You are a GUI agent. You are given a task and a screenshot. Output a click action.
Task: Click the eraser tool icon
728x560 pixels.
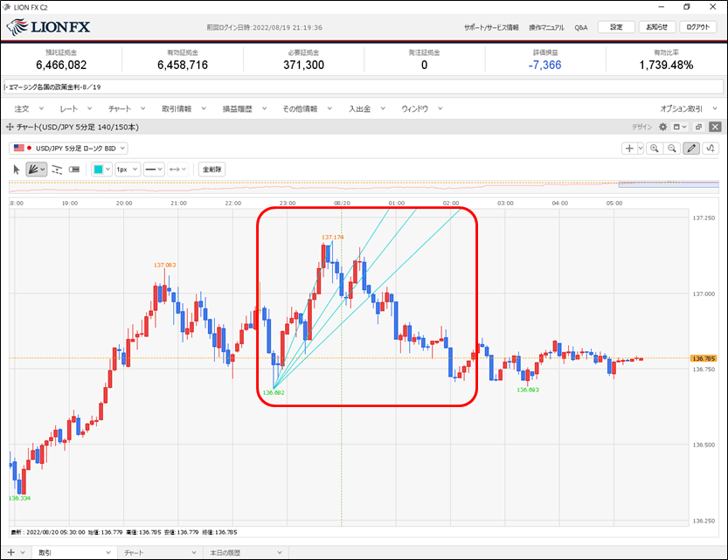pyautogui.click(x=74, y=169)
